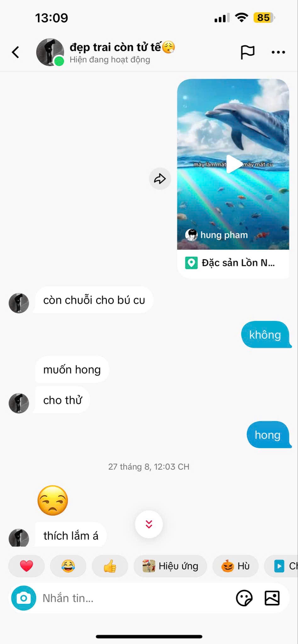Tap the report flag icon
The height and width of the screenshot is (644, 298).
click(247, 52)
